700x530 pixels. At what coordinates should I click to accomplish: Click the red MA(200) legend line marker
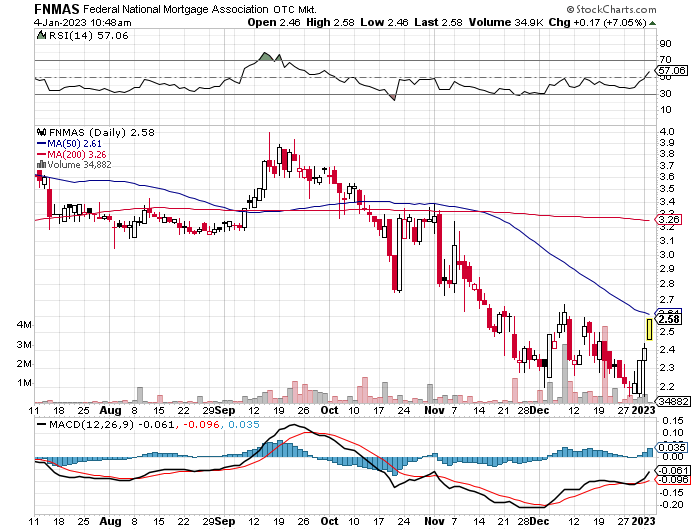coord(42,154)
